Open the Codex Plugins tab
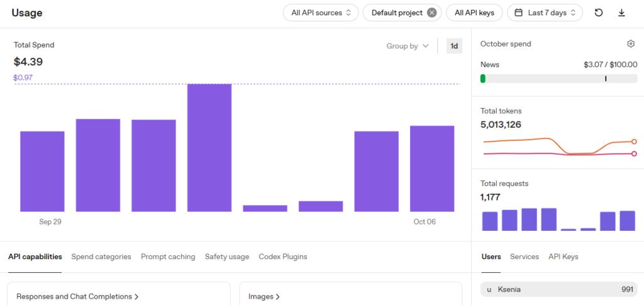Viewport: 644px width, 305px height. (282, 257)
